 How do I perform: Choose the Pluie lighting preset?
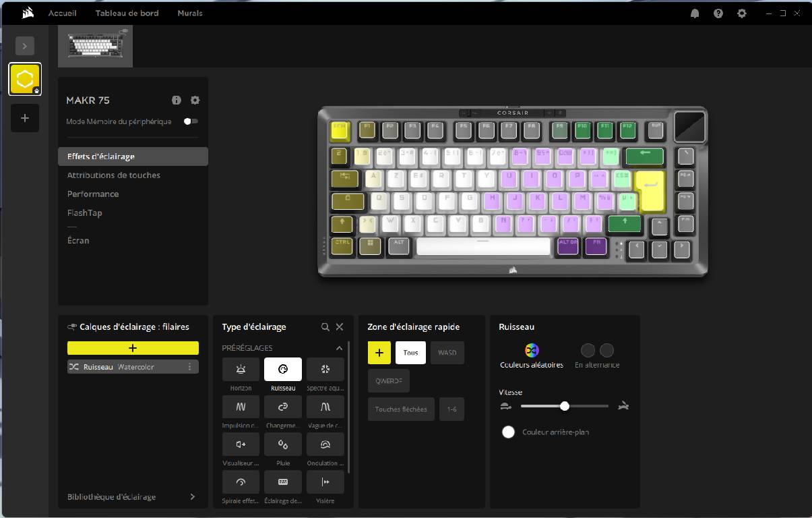tap(283, 444)
